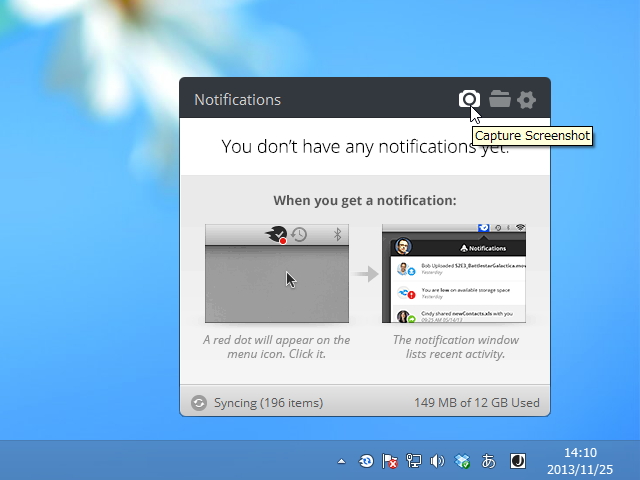The height and width of the screenshot is (480, 640).
Task: Click the 'Syncing (196 items)' status text
Action: click(268, 403)
